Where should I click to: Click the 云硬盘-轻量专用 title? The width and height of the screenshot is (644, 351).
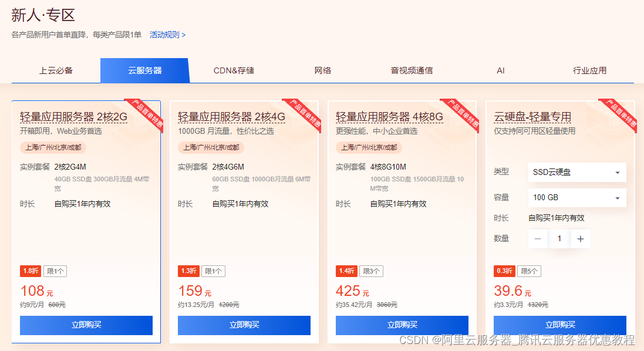(x=532, y=117)
